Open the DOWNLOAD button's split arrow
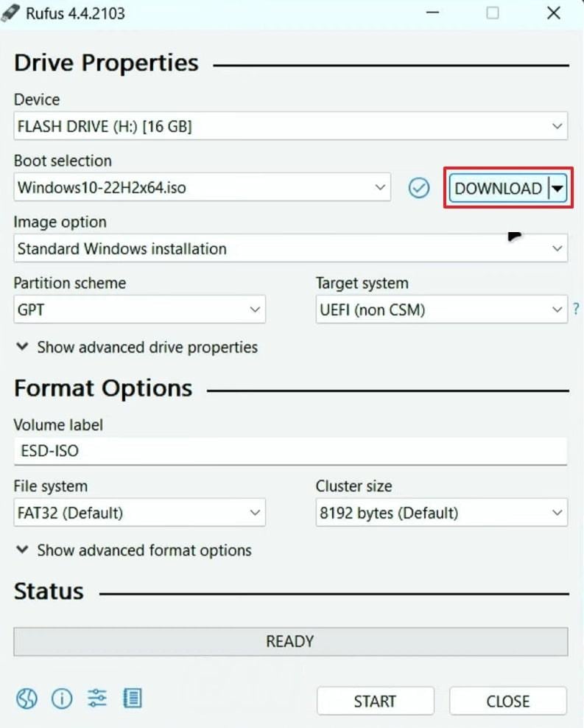Image resolution: width=584 pixels, height=728 pixels. [x=557, y=188]
